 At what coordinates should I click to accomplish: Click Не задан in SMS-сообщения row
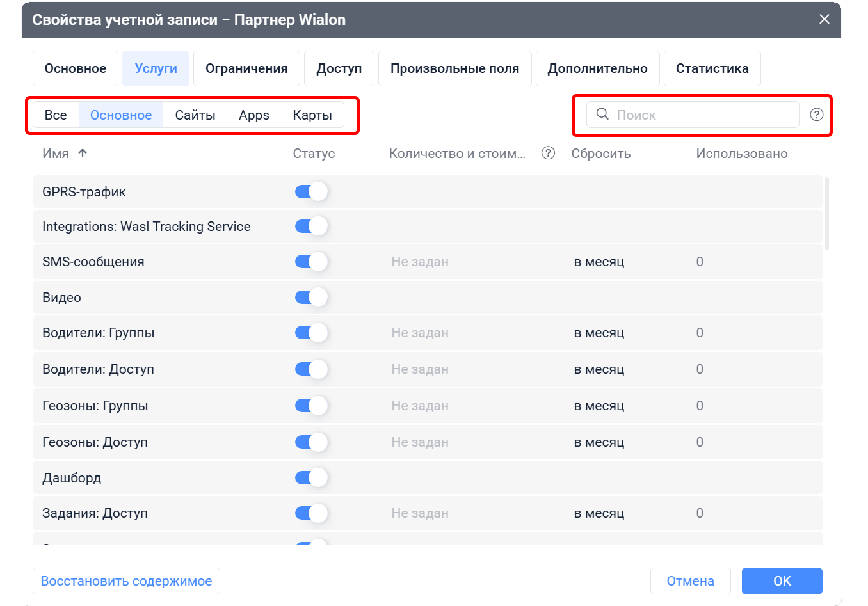pos(420,262)
